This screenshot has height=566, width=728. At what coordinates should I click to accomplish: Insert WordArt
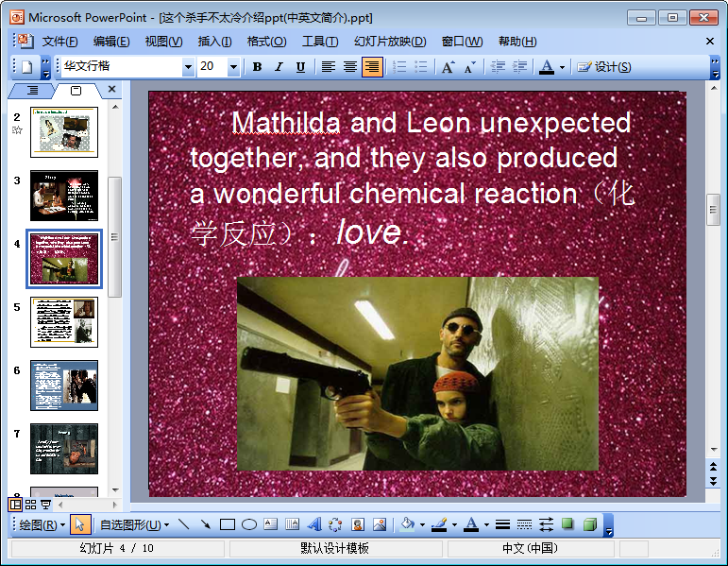313,524
